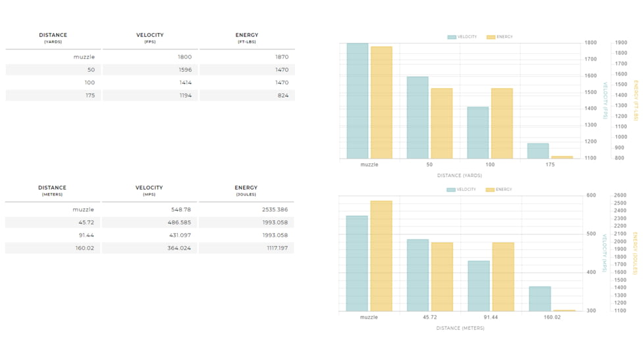The height and width of the screenshot is (362, 644).
Task: Toggle the Velocity legend in the meters chart
Action: click(x=461, y=190)
